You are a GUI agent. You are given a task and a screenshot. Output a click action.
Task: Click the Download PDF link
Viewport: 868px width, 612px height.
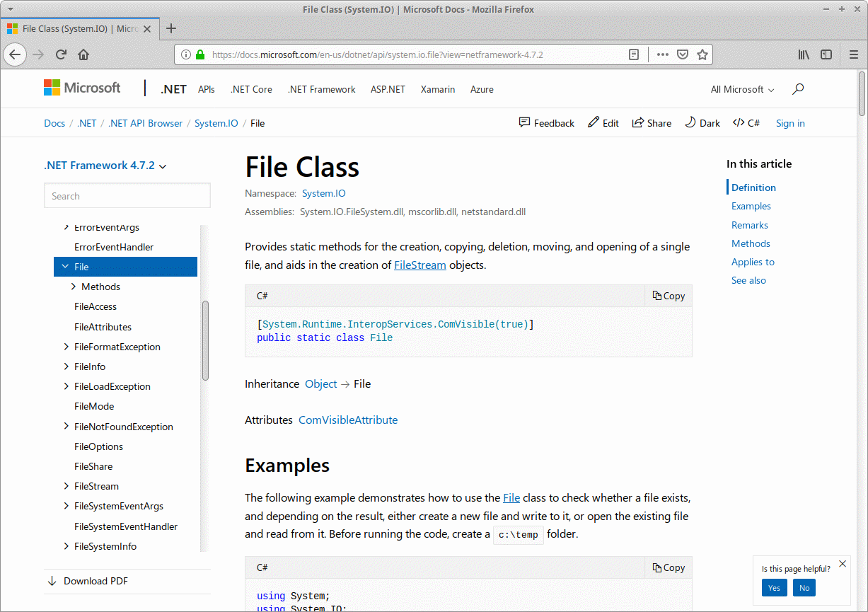pos(88,581)
